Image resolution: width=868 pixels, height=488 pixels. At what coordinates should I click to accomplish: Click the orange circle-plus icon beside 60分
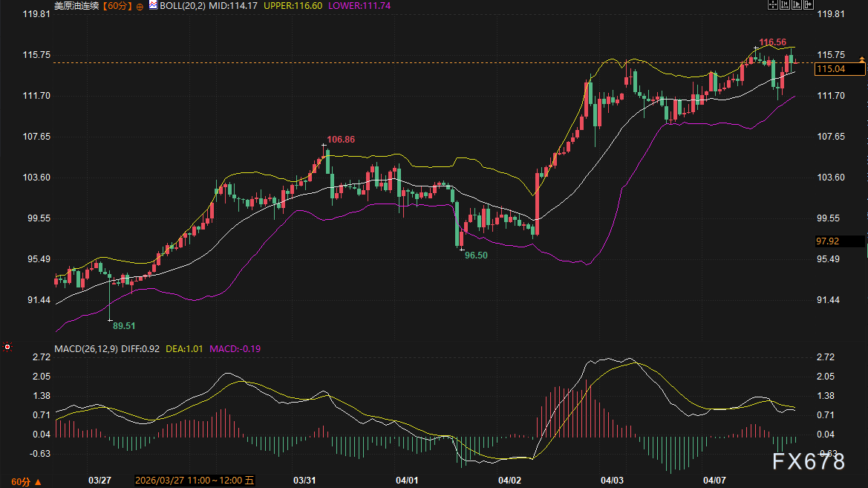click(x=139, y=6)
